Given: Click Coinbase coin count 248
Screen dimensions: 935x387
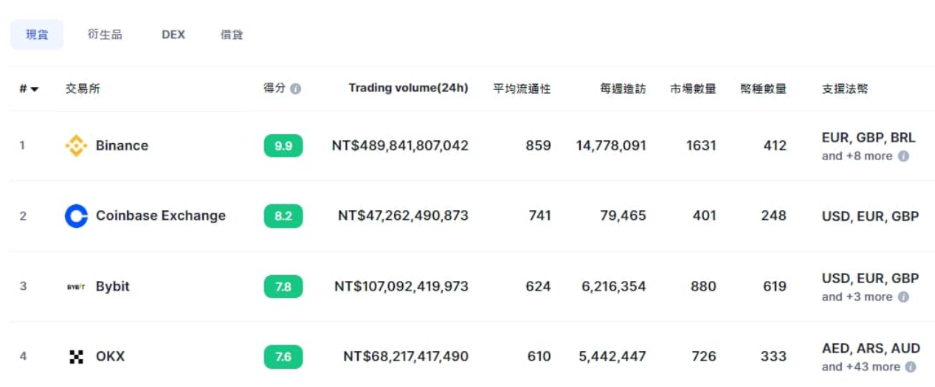Looking at the screenshot, I should pos(773,216).
